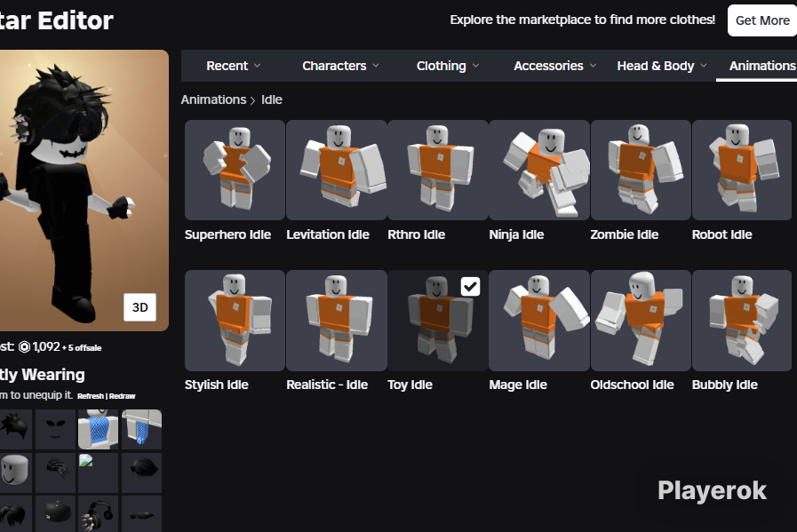Unequip the black claw hand accessory
The image size is (797, 532).
tap(55, 472)
